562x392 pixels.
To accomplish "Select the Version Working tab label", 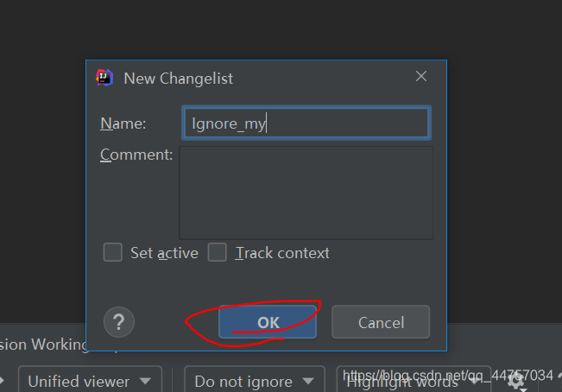I will point(43,345).
